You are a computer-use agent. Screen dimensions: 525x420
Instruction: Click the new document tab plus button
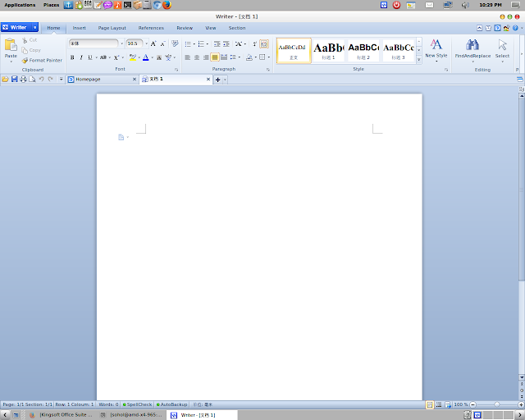[x=217, y=80]
